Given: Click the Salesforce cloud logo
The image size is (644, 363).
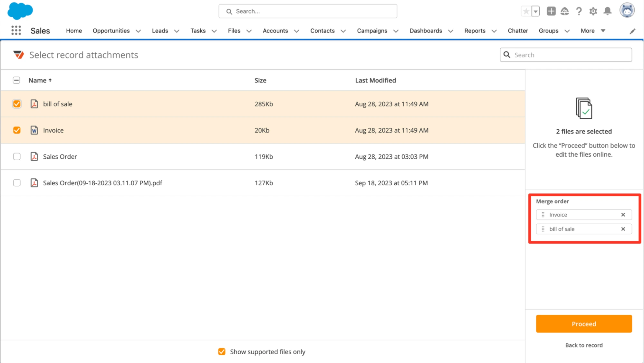Looking at the screenshot, I should click(x=20, y=11).
